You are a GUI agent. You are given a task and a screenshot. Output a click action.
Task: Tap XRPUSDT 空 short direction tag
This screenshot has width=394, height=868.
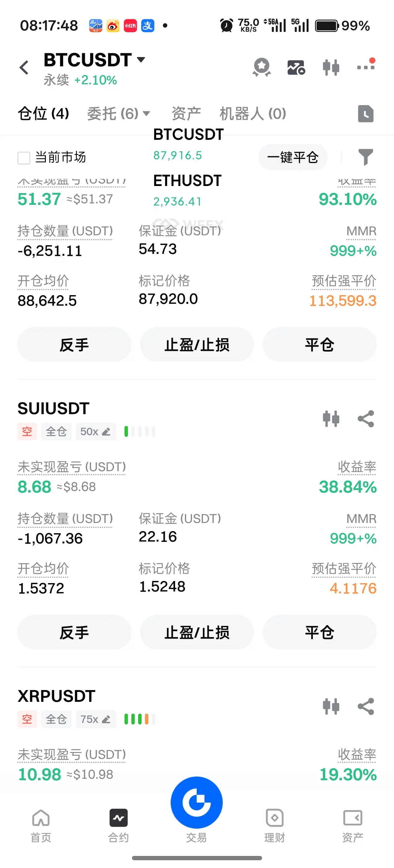(x=27, y=720)
